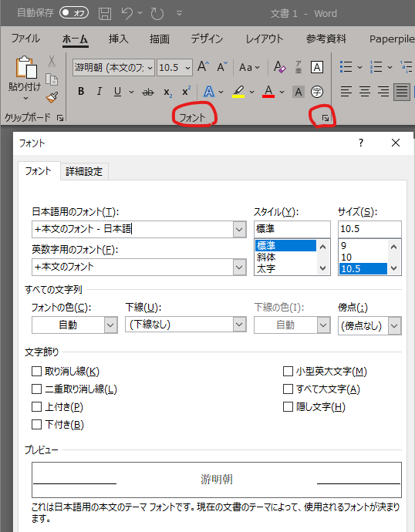Undo the last action
This screenshot has height=532, width=415.
[127, 14]
